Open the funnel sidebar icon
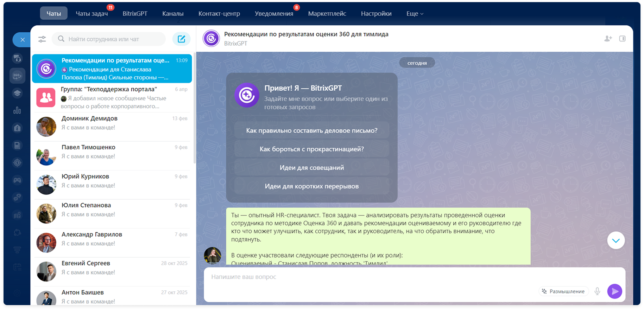This screenshot has width=644, height=310. pos(17,250)
